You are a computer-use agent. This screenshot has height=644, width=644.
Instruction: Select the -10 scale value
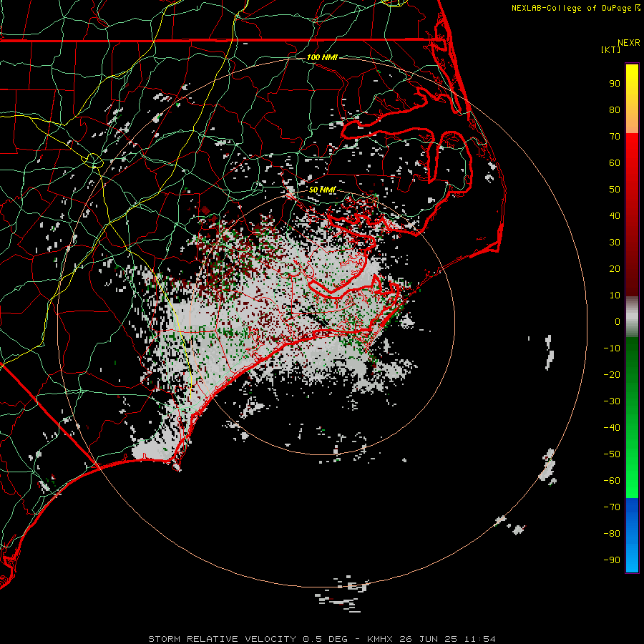pyautogui.click(x=612, y=348)
